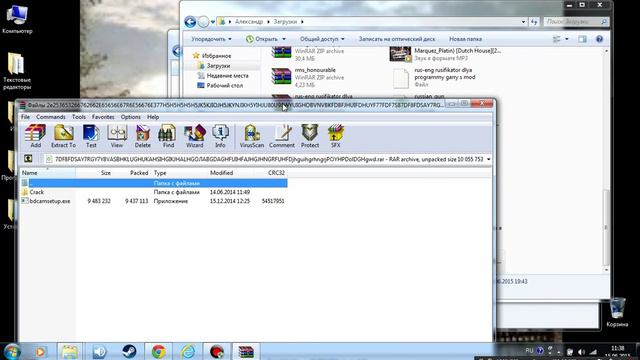Viewport: 640px width, 360px height.
Task: Open Explorer help icon
Action: click(599, 39)
